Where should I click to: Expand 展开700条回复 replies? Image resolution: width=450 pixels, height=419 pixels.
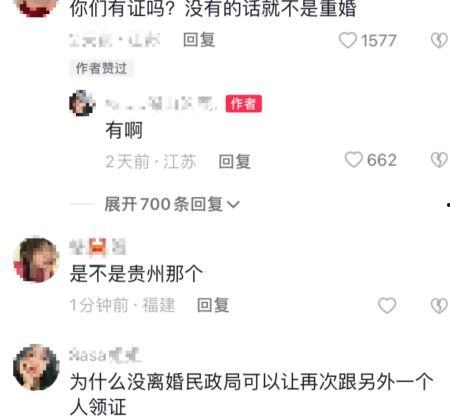pyautogui.click(x=172, y=204)
